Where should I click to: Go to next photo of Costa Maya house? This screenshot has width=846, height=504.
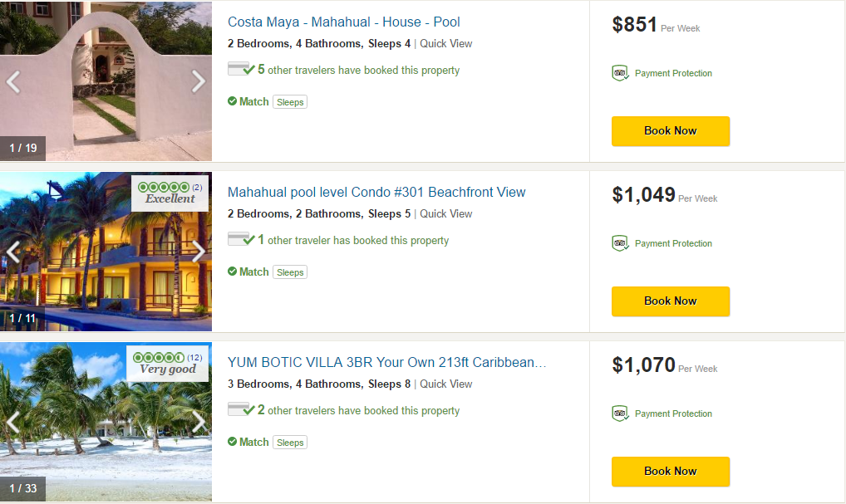[x=198, y=81]
